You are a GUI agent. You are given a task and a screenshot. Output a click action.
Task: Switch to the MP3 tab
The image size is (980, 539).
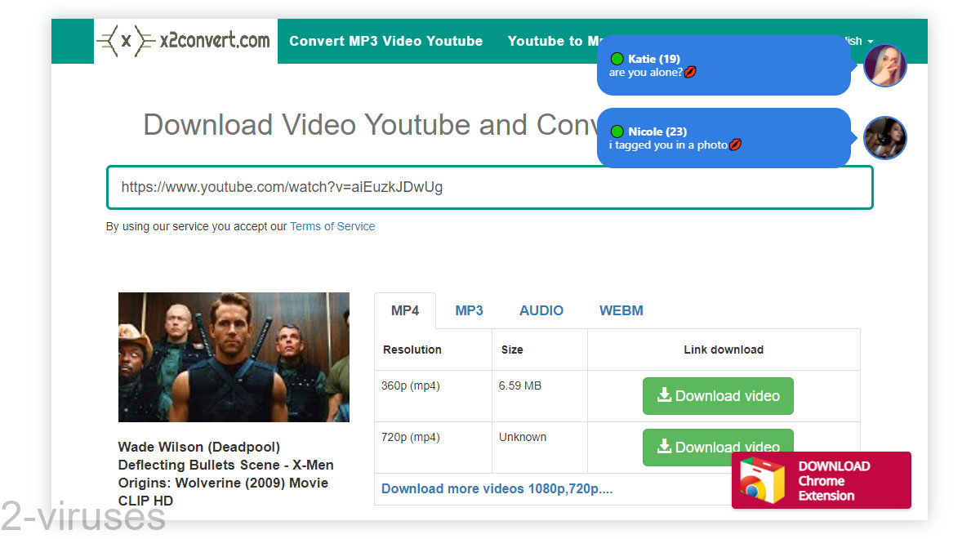(x=469, y=310)
